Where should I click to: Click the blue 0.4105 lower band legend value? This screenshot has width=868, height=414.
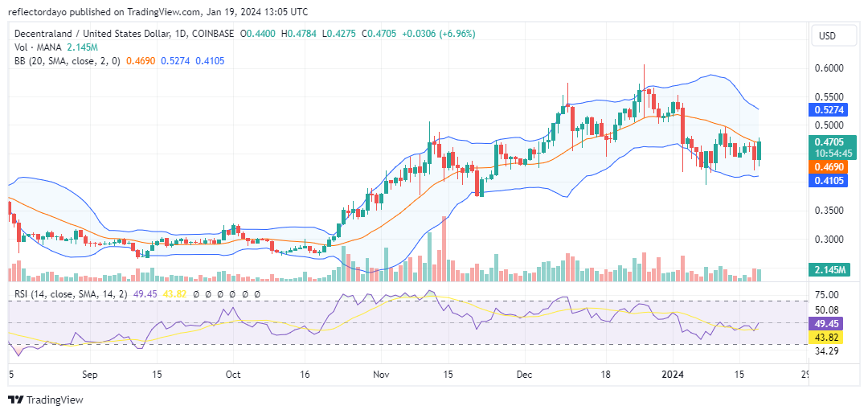point(210,61)
